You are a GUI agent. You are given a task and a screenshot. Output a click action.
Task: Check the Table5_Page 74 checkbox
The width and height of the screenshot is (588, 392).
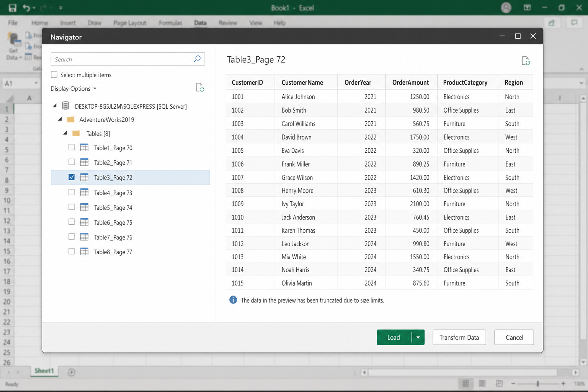[x=72, y=207]
